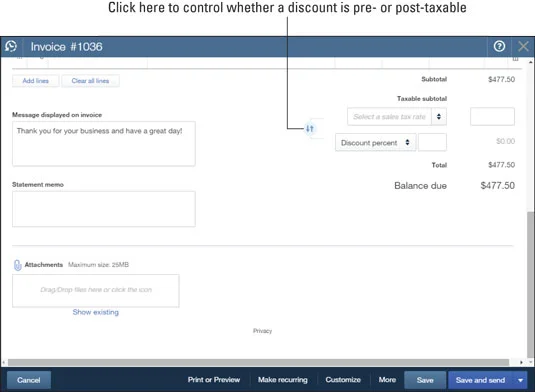Screen dimensions: 535x392
Task: Open the More menu
Action: 387,380
